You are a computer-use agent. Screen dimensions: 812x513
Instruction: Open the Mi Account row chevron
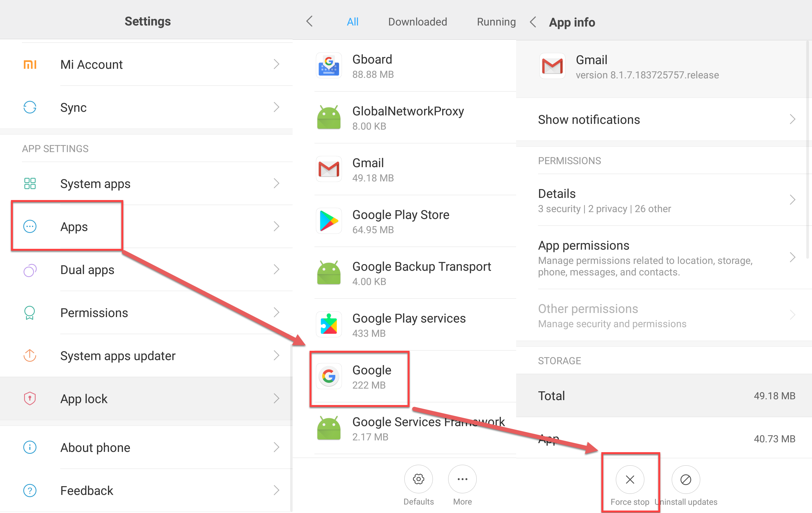[276, 64]
